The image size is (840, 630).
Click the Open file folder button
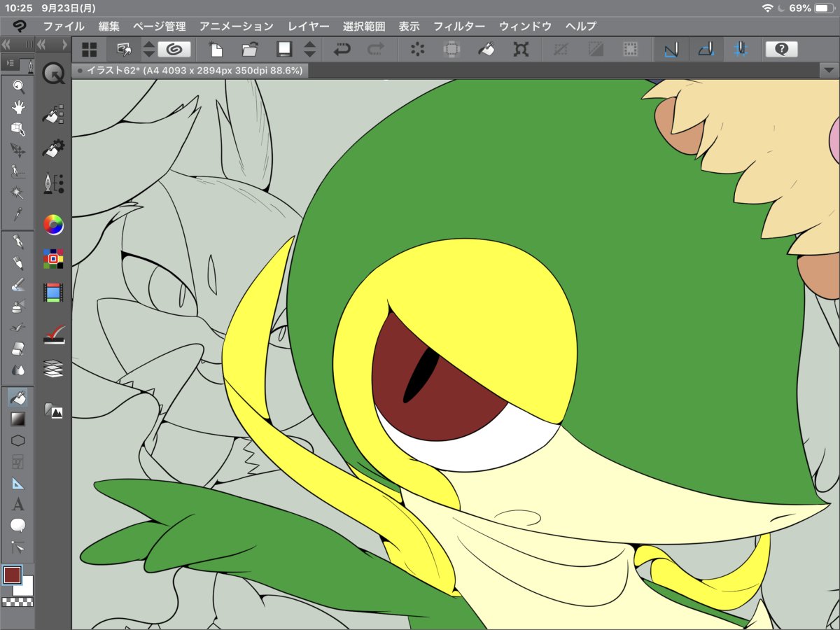pyautogui.click(x=250, y=49)
